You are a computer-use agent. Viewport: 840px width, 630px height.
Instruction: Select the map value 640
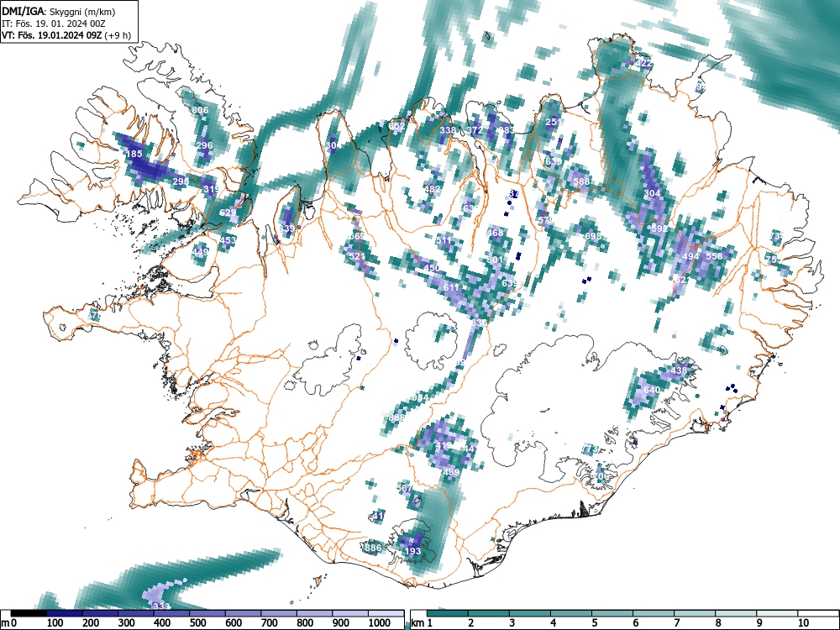[652, 390]
